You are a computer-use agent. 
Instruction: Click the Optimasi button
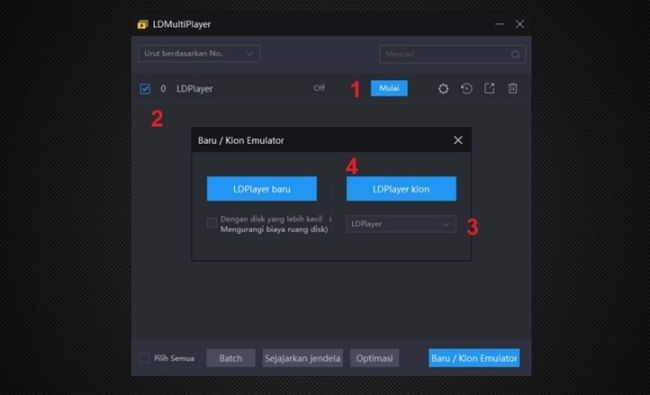pyautogui.click(x=374, y=358)
